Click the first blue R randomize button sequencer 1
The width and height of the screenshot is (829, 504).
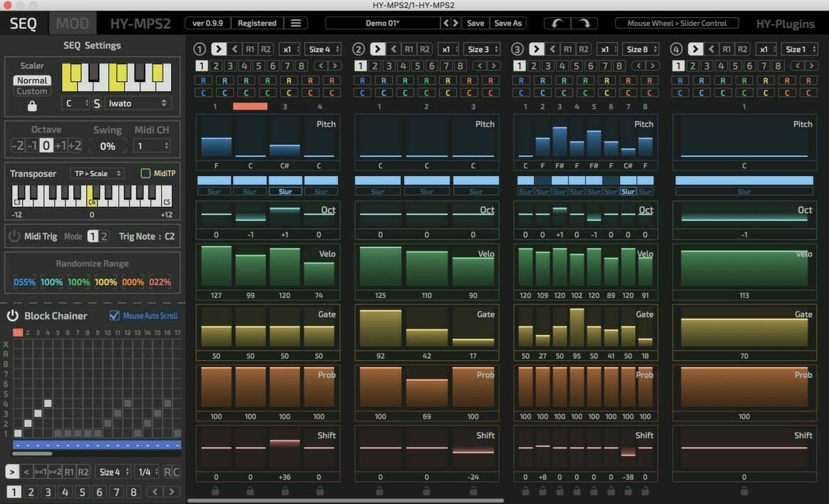204,81
